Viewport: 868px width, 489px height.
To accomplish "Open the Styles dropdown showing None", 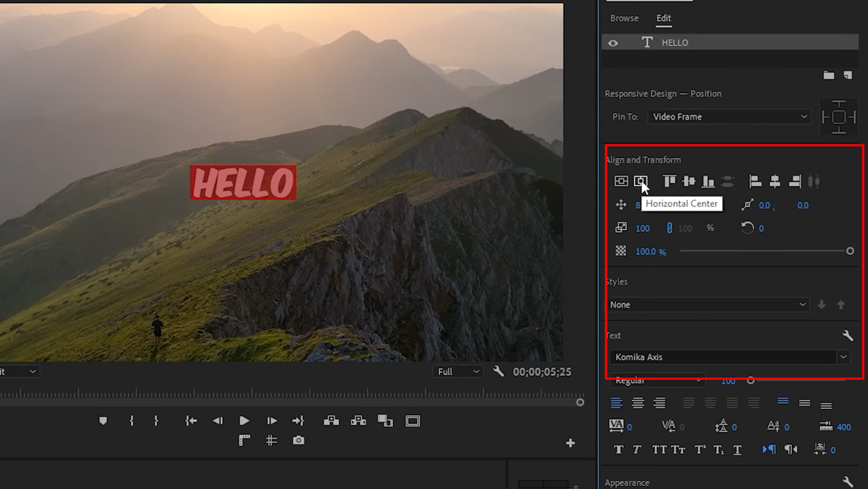I will point(709,305).
